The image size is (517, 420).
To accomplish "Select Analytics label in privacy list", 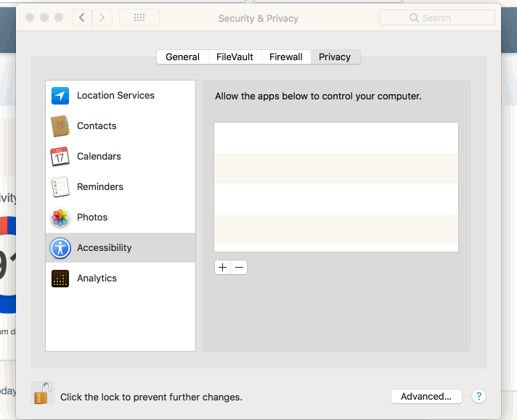I will coord(97,279).
